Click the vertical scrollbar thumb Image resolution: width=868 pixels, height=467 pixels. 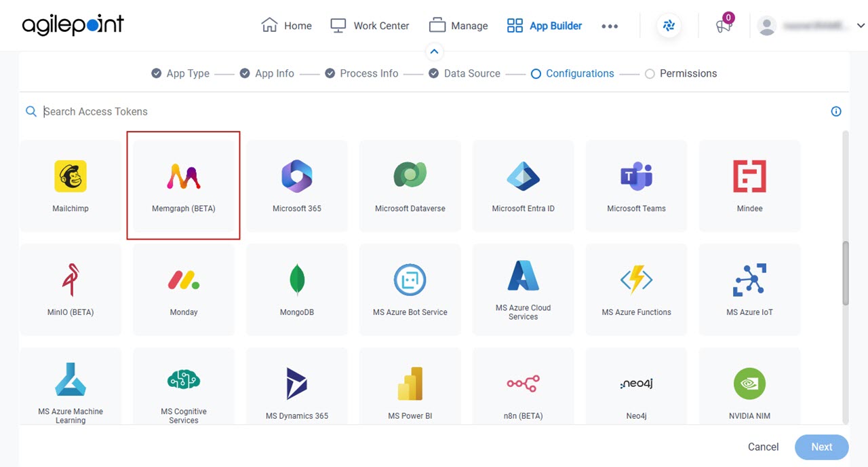click(846, 272)
